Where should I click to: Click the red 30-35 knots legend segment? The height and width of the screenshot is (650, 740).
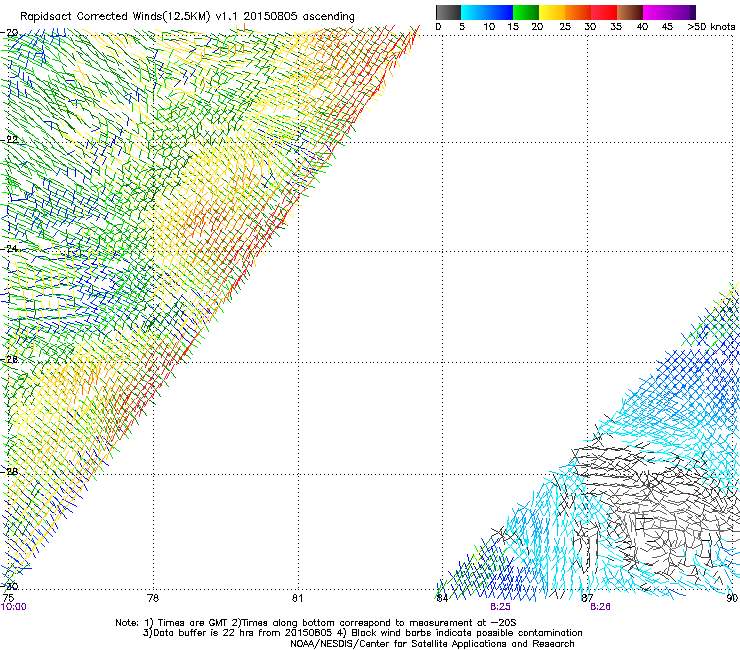point(604,12)
